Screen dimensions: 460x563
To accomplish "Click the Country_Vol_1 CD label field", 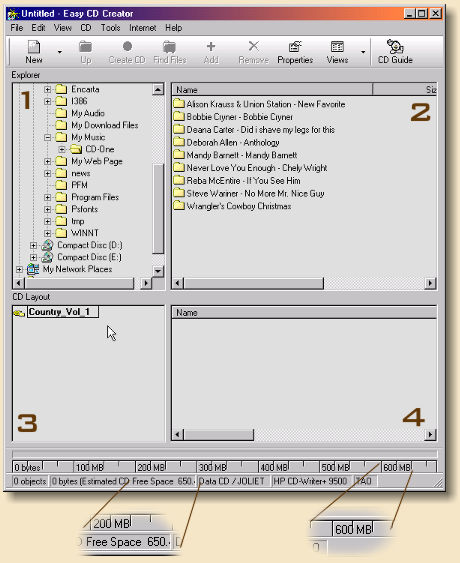I will coord(63,312).
